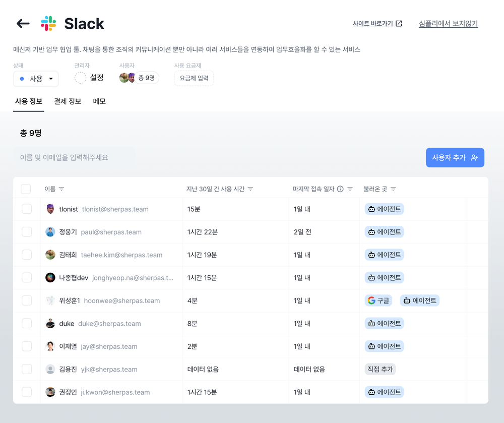This screenshot has height=423, width=504.
Task: Click the 요금제 입력 button
Action: (194, 78)
